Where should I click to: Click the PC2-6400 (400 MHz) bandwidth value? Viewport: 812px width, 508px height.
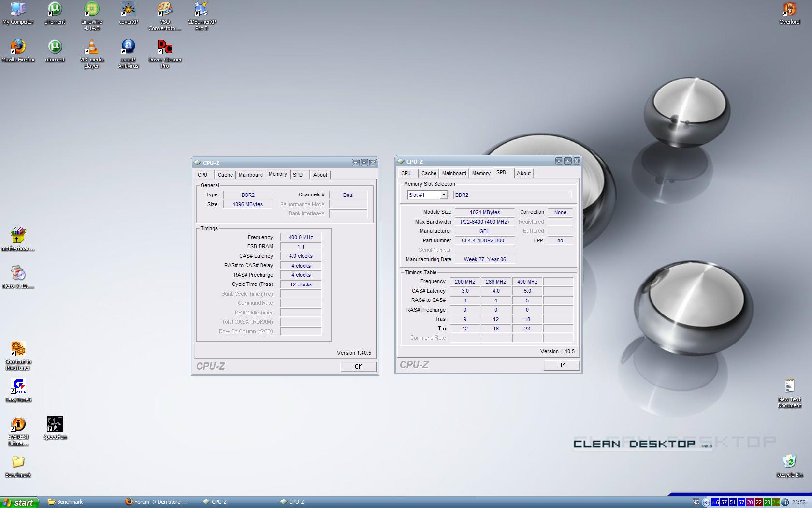point(485,222)
